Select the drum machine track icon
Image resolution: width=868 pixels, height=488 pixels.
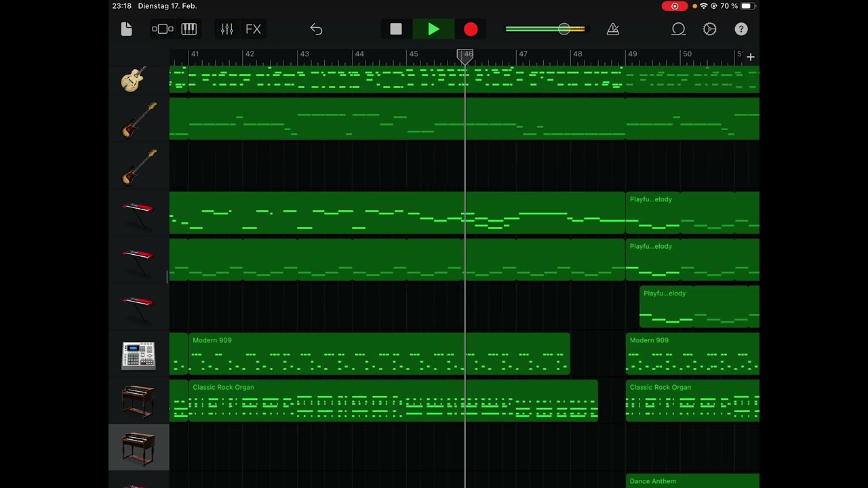pyautogui.click(x=138, y=354)
